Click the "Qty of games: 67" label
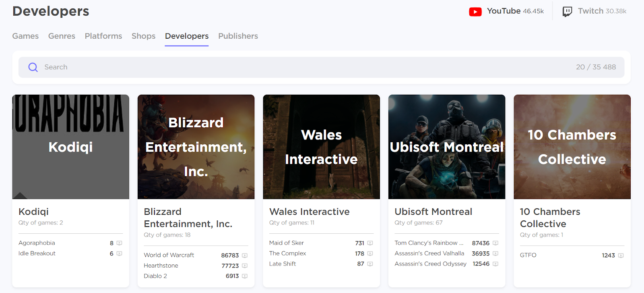The height and width of the screenshot is (293, 644). coord(418,222)
